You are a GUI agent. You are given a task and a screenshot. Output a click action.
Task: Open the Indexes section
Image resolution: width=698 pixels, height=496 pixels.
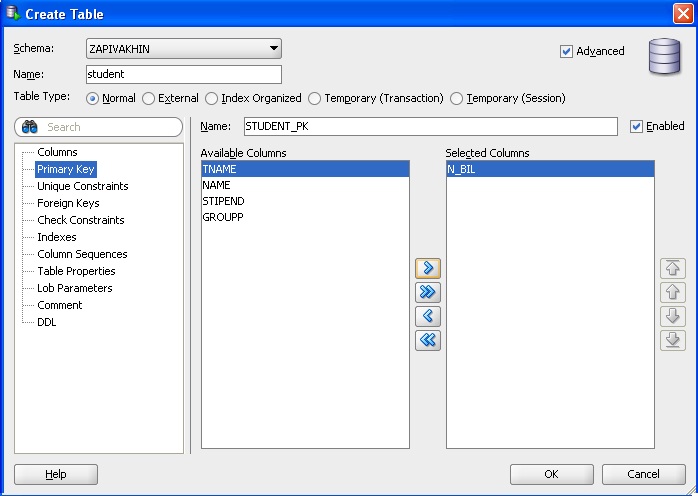tap(57, 237)
